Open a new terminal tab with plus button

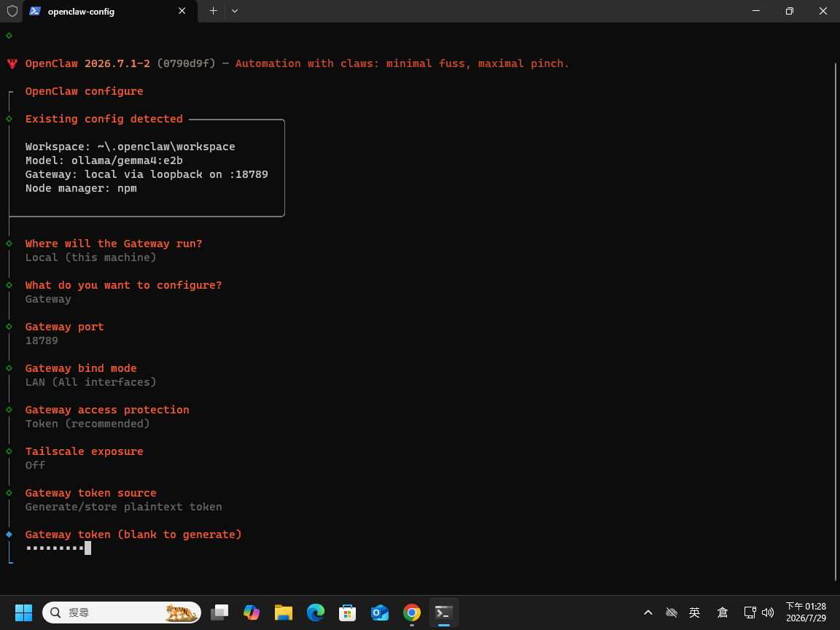pos(213,11)
